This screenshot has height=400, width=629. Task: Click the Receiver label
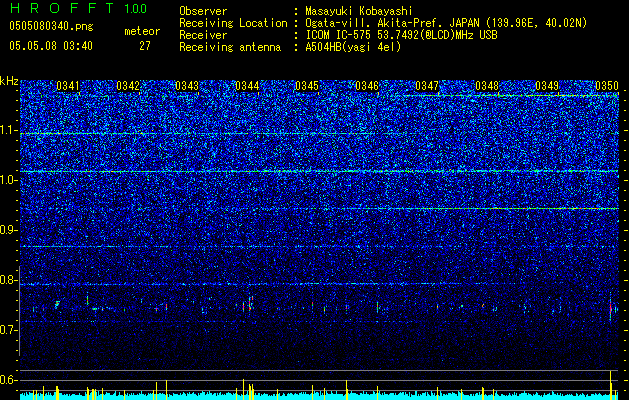click(x=203, y=35)
